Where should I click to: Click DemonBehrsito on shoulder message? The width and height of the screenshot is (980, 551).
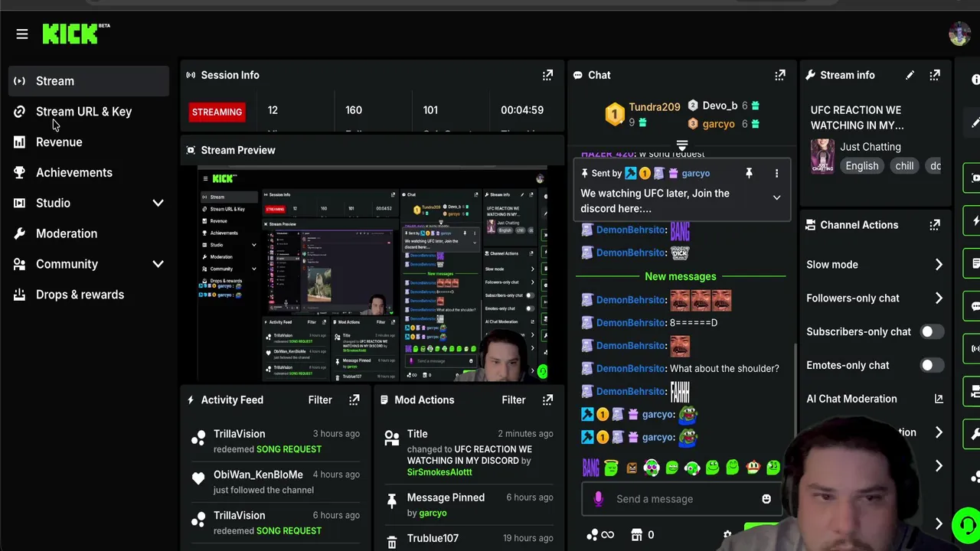631,369
